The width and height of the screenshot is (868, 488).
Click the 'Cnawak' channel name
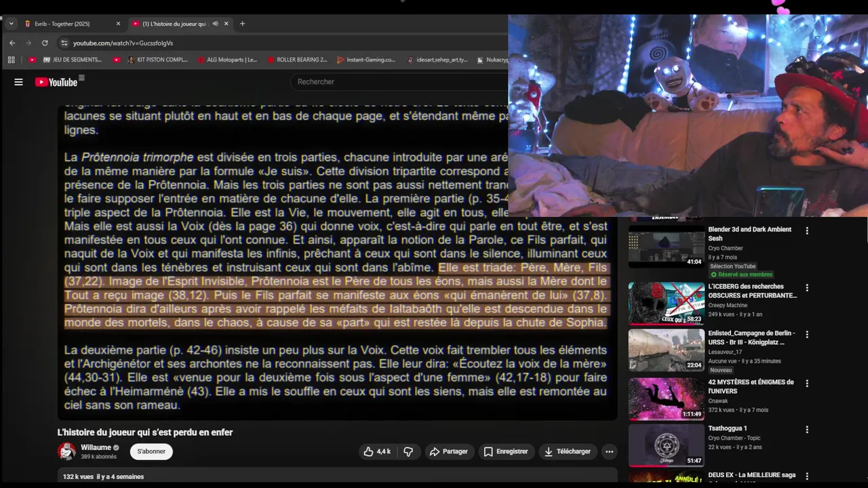[x=719, y=401]
